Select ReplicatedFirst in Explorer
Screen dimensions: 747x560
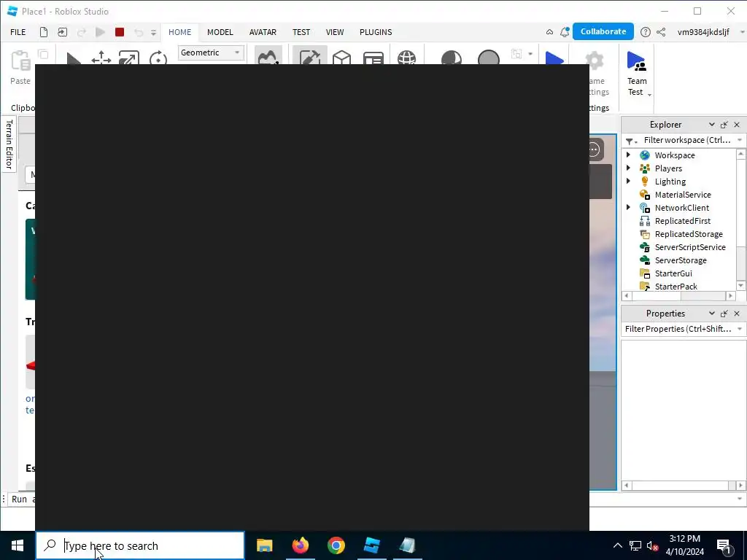pos(682,220)
